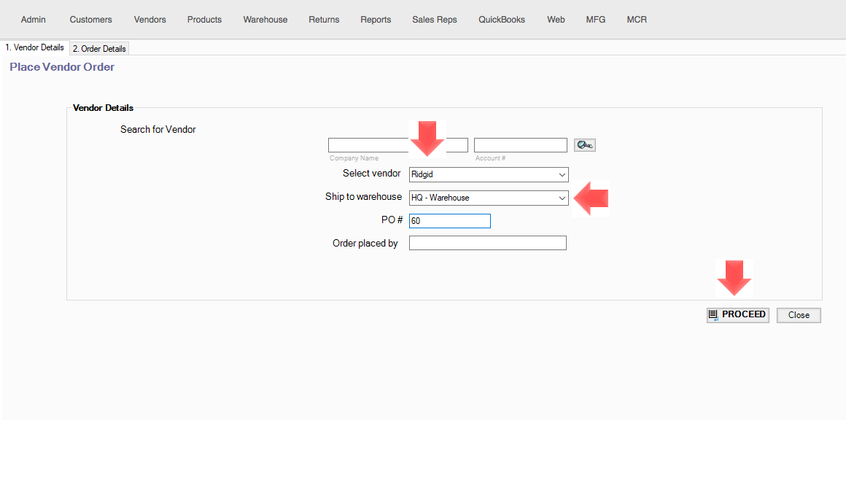Image resolution: width=846 pixels, height=504 pixels.
Task: Open the Admin menu
Action: [34, 20]
